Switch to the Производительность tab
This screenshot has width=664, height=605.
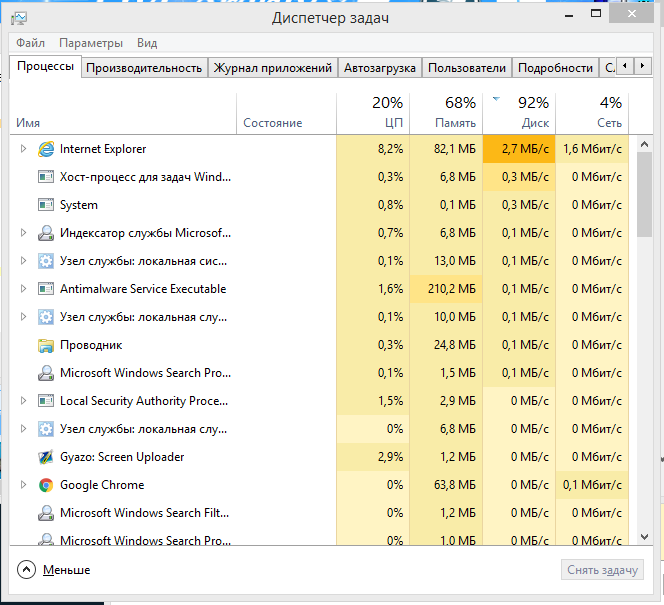[x=144, y=68]
